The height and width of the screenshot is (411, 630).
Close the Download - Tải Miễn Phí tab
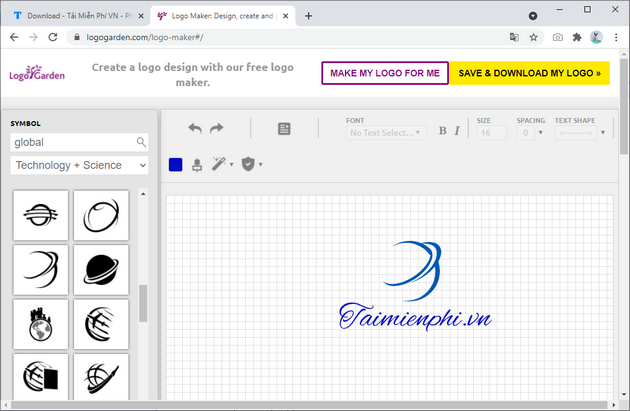tap(141, 16)
